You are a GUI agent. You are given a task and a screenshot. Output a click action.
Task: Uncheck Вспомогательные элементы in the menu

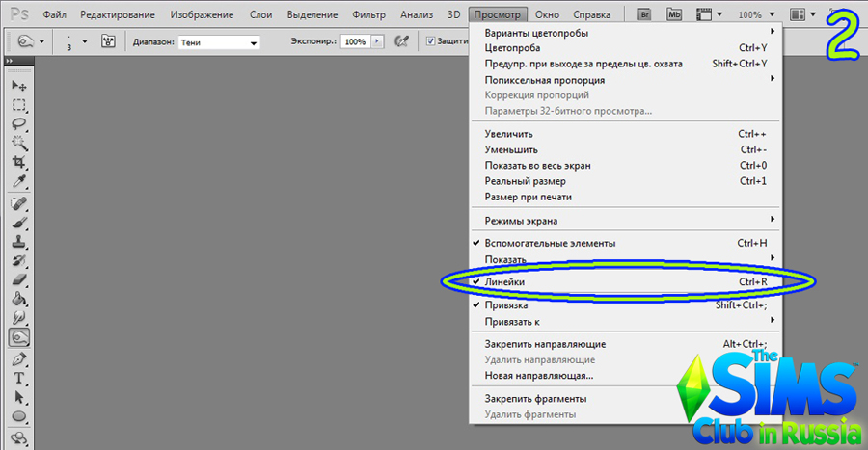(x=550, y=243)
